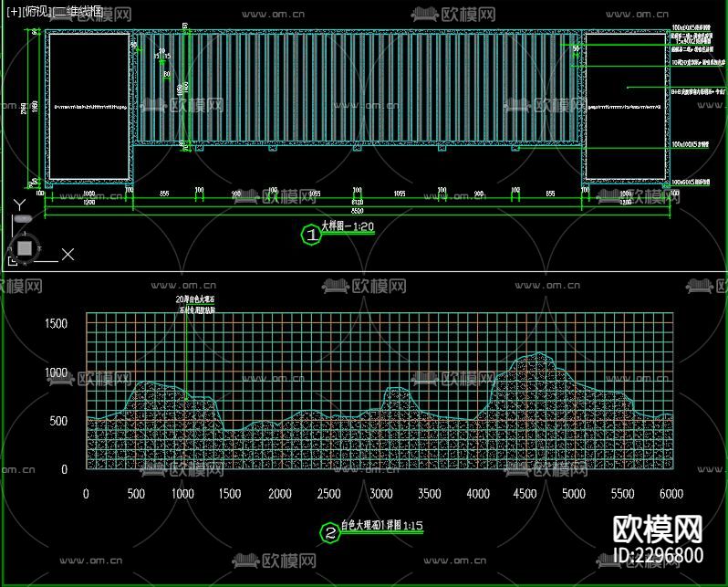728x587 pixels.
Task: Select horizontal axis label 1500
Action: coord(230,494)
